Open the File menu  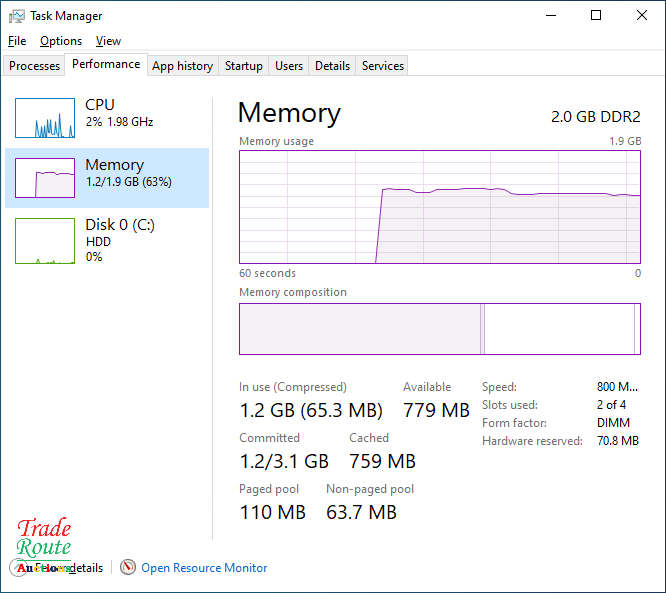pyautogui.click(x=17, y=41)
